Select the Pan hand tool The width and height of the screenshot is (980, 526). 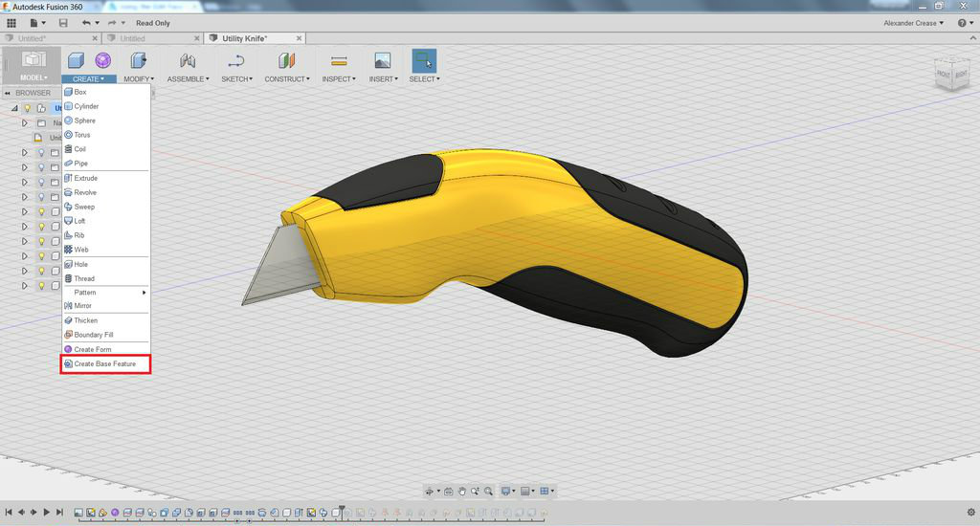click(462, 491)
